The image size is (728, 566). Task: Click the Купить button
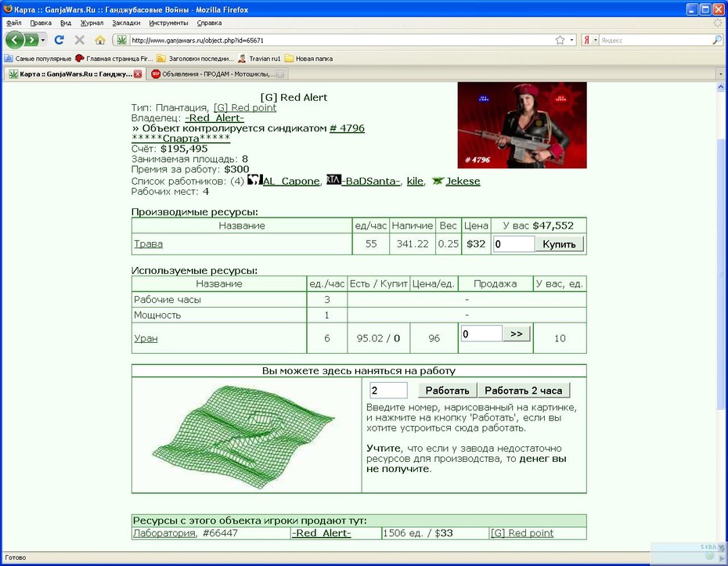pyautogui.click(x=559, y=243)
